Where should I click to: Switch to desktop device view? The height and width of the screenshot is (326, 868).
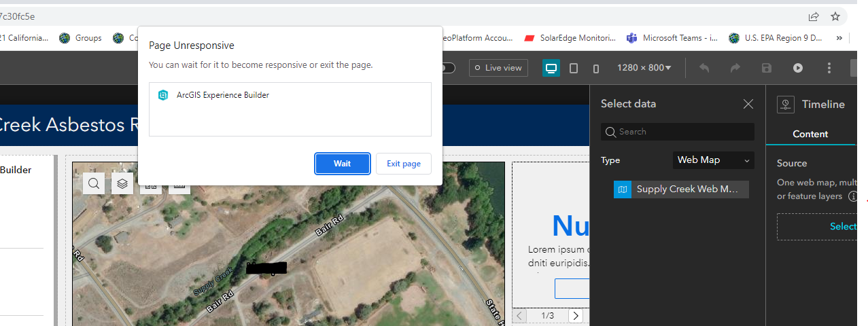pos(551,68)
